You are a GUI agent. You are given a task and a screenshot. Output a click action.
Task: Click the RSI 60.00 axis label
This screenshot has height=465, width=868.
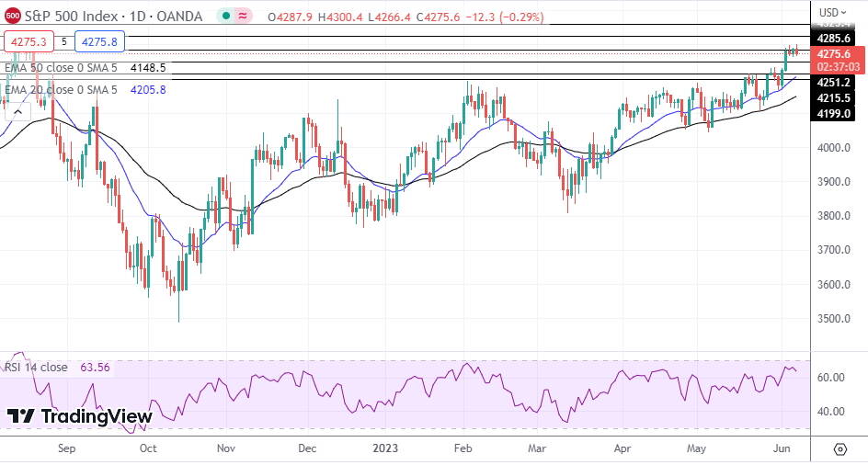pos(831,378)
